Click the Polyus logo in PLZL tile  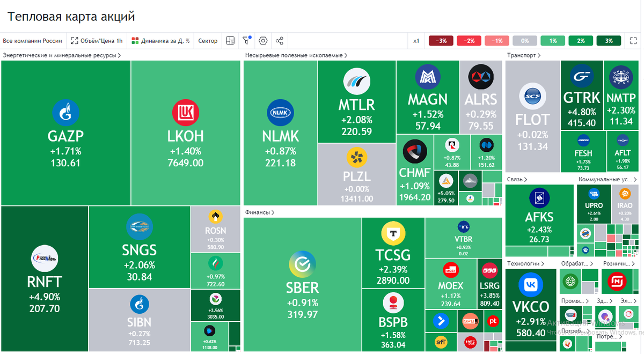click(357, 158)
